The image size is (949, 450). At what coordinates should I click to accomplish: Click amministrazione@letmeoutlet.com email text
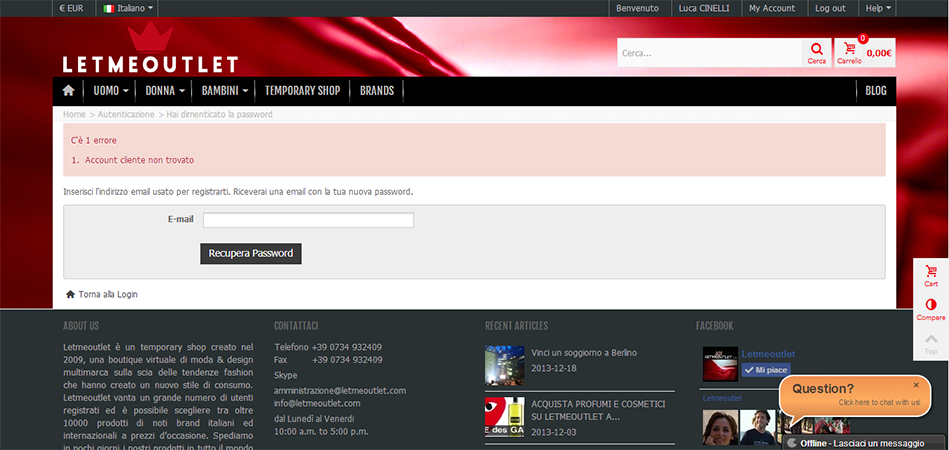[x=340, y=391]
